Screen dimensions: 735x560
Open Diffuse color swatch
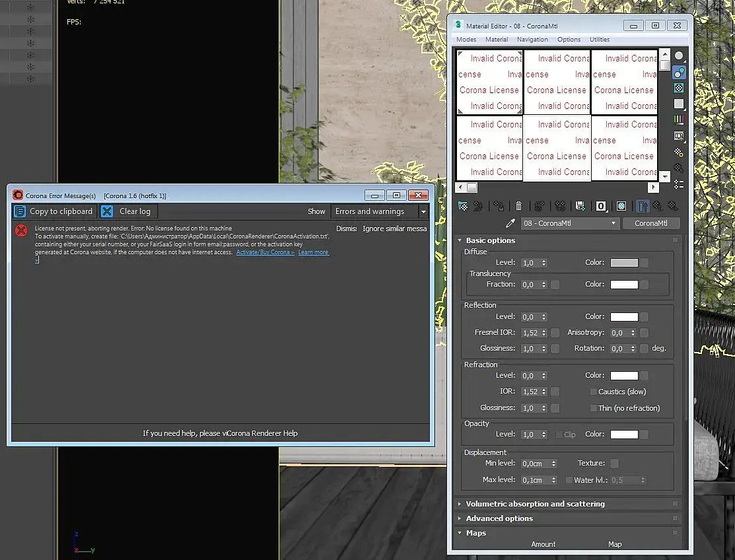coord(624,263)
